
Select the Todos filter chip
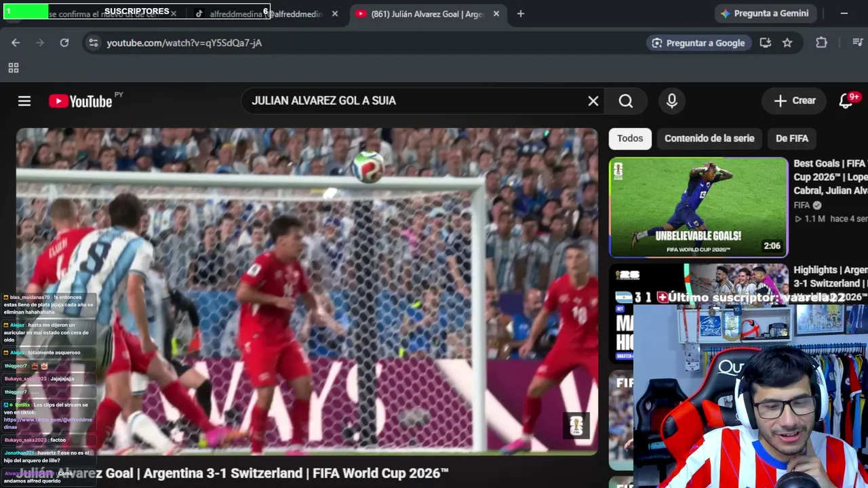(630, 138)
